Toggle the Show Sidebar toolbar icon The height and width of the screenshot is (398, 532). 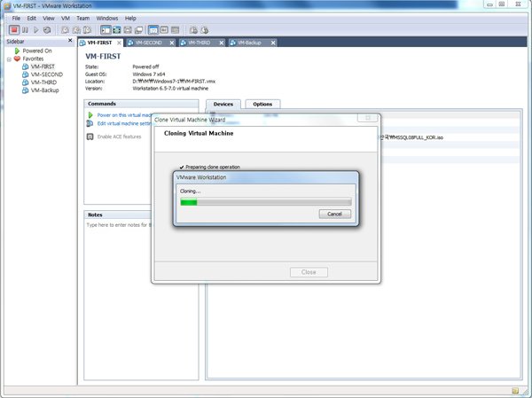[106, 30]
